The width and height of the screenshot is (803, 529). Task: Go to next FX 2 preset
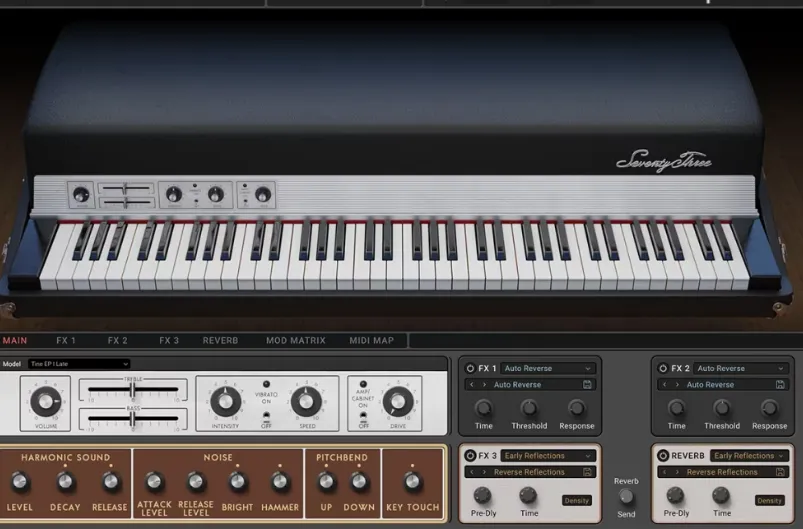pos(677,385)
